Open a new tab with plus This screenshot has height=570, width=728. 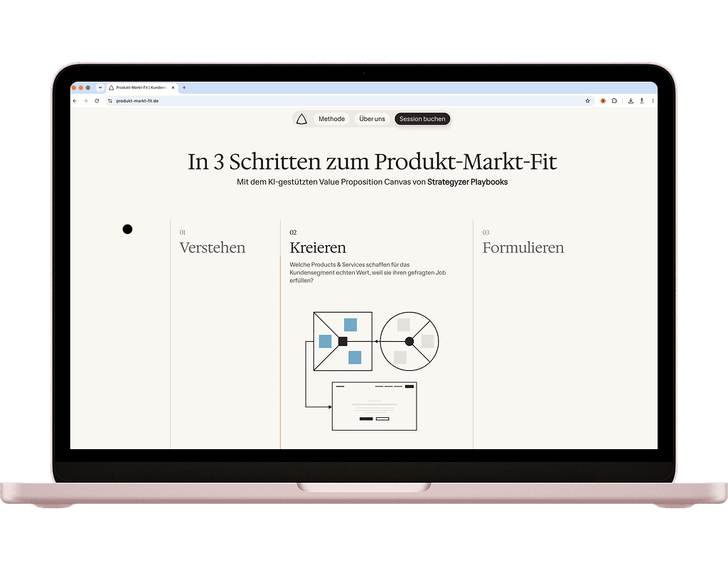coord(184,87)
